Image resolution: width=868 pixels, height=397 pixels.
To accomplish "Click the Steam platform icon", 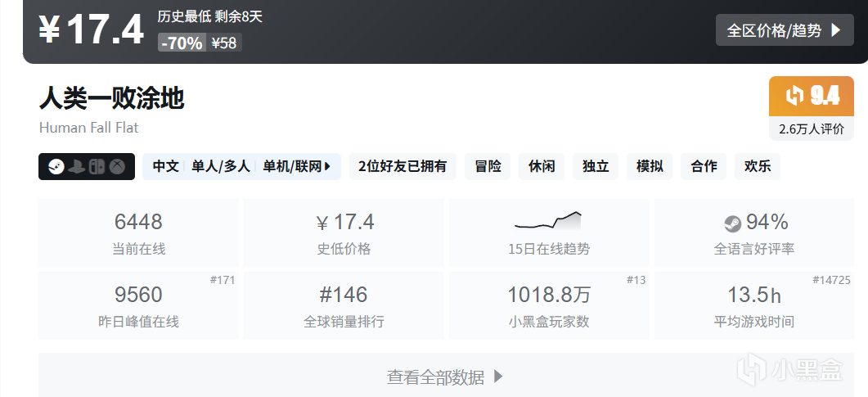I will click(56, 167).
